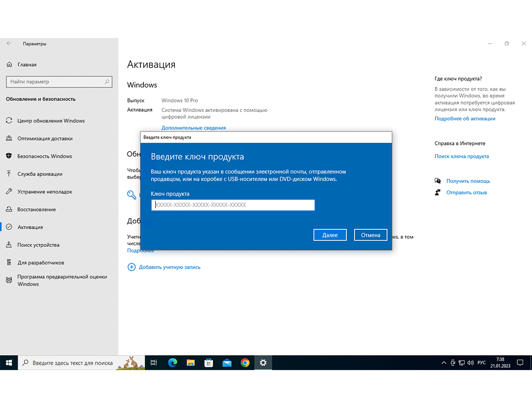
Task: Click the Добавить учетную запись link
Action: [170, 267]
